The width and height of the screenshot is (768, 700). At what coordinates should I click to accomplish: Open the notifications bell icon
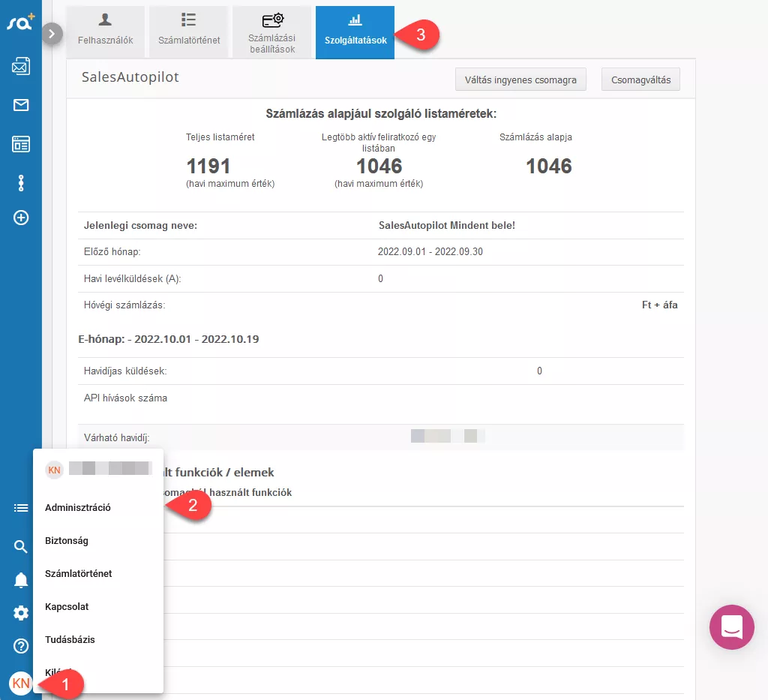[x=20, y=580]
